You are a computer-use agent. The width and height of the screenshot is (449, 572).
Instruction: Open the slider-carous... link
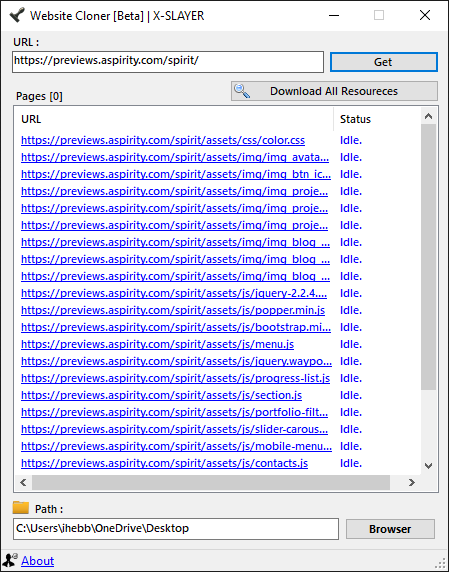(x=174, y=429)
